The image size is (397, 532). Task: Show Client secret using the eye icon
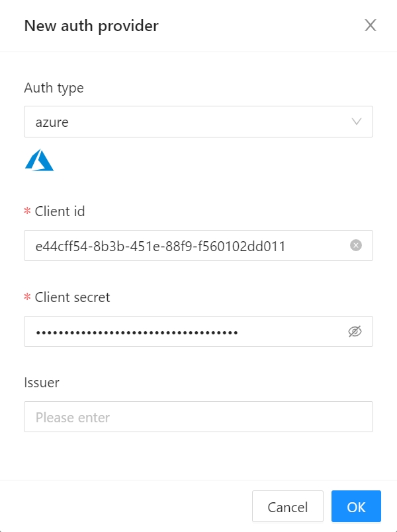(x=356, y=331)
